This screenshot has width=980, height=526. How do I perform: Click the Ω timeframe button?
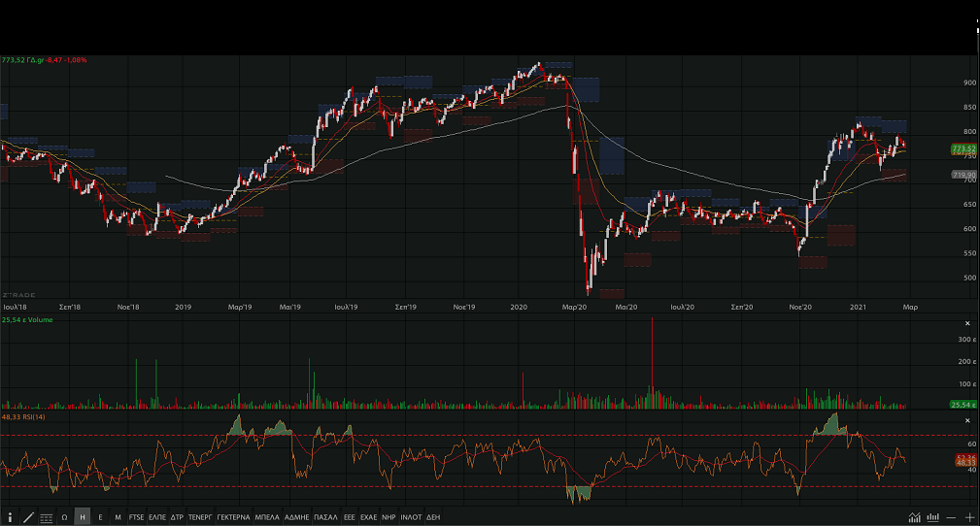[x=64, y=517]
